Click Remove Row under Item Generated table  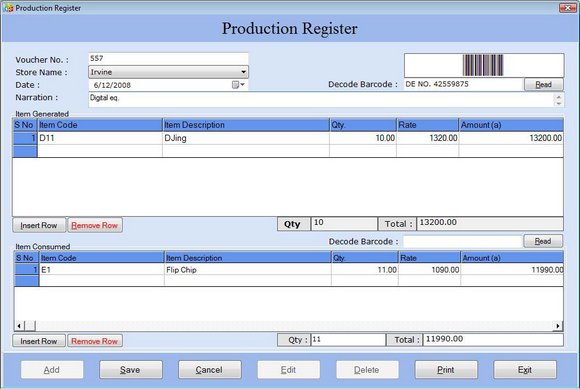click(x=95, y=225)
